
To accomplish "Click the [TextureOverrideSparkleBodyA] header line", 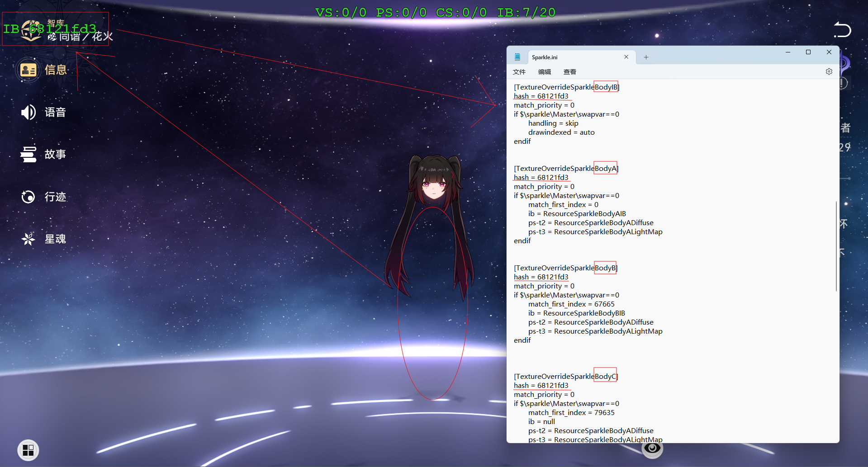I will click(566, 169).
